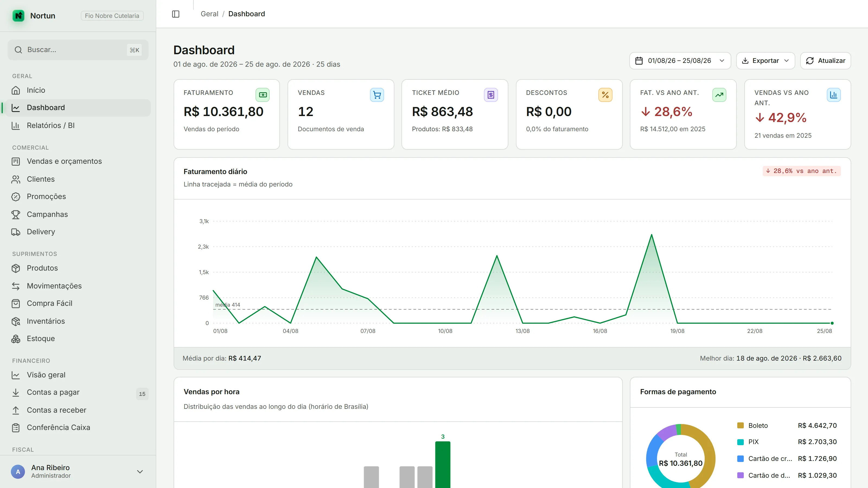Viewport: 868px width, 488px height.
Task: Click the Vendas e orçamentos icon
Action: click(x=15, y=161)
